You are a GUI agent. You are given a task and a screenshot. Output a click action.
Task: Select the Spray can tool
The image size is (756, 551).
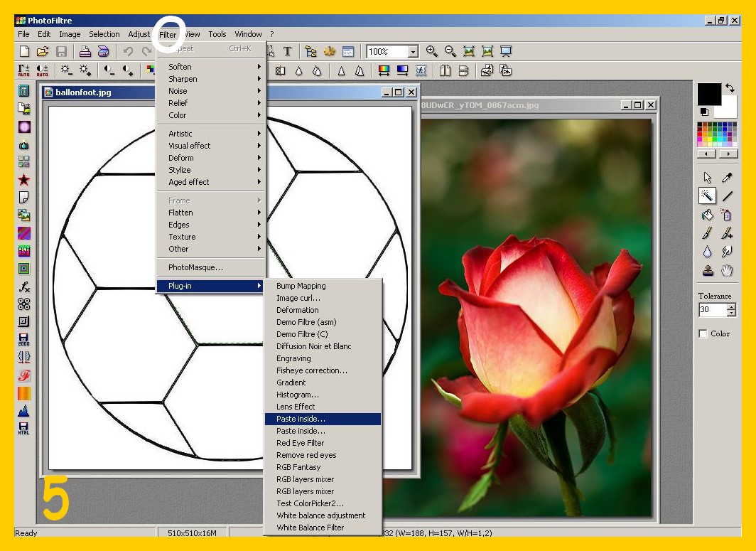pyautogui.click(x=726, y=215)
